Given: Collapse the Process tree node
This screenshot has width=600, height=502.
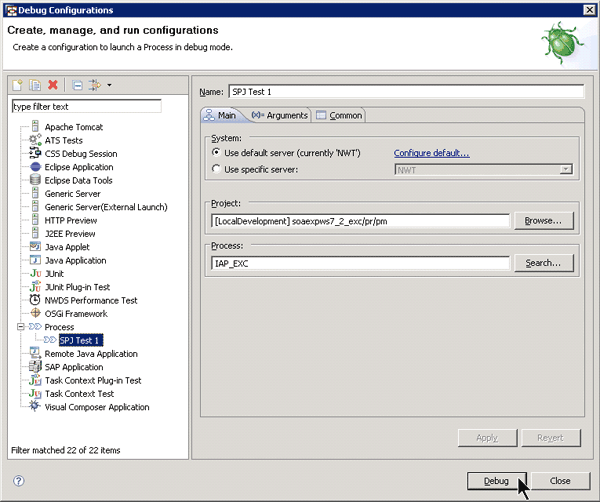Looking at the screenshot, I should (20, 327).
